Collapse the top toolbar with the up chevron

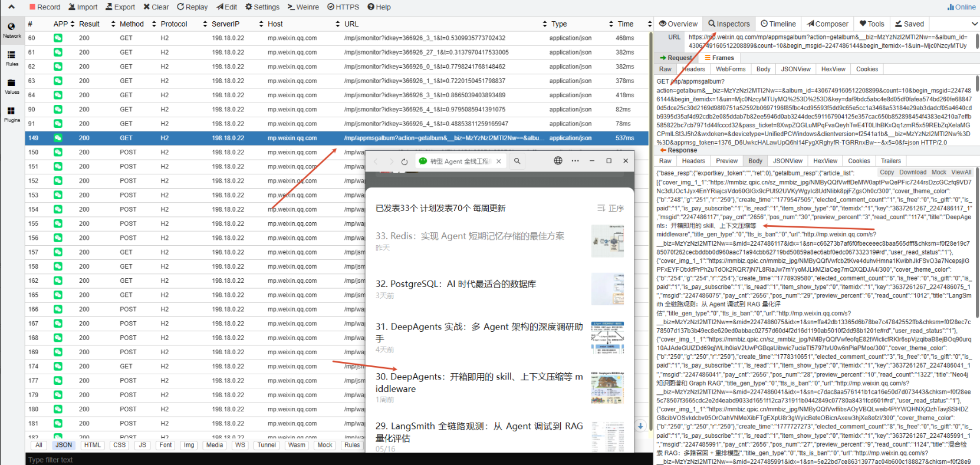click(12, 7)
